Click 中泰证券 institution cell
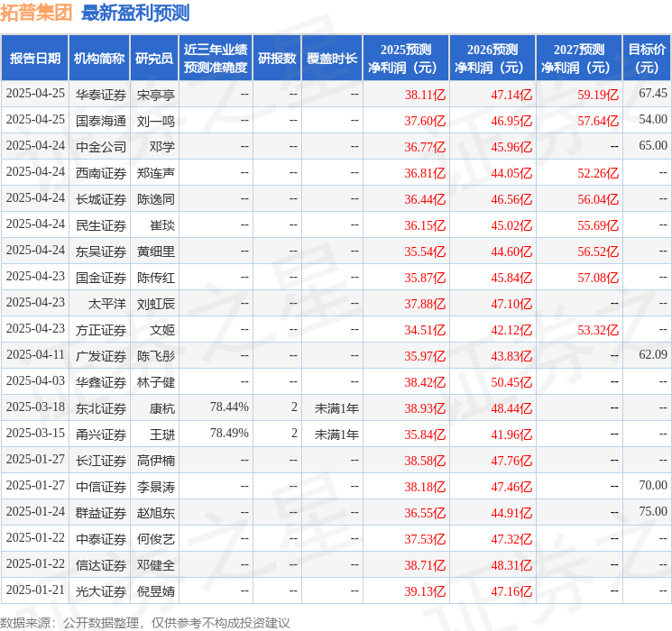This screenshot has height=631, width=672. point(101,539)
